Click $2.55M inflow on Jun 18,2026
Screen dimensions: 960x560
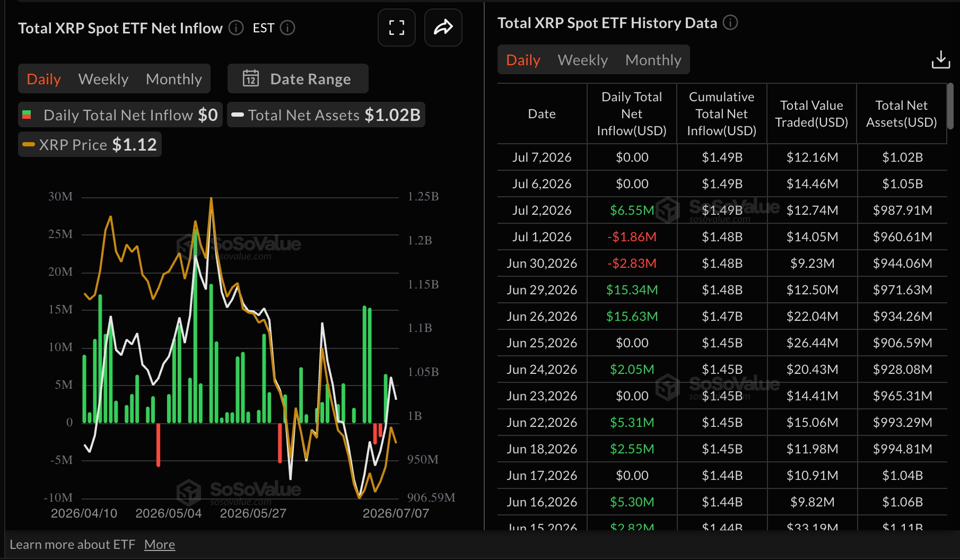tap(632, 449)
